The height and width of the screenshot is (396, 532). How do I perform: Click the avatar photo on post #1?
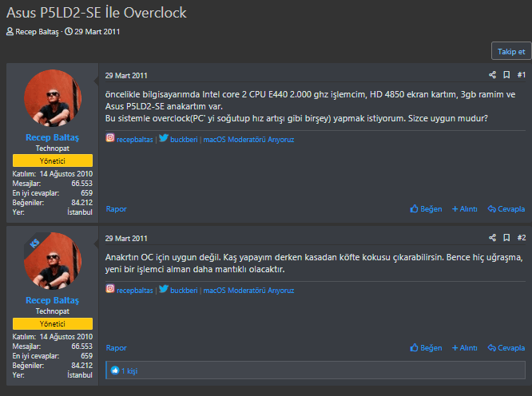pyautogui.click(x=53, y=98)
